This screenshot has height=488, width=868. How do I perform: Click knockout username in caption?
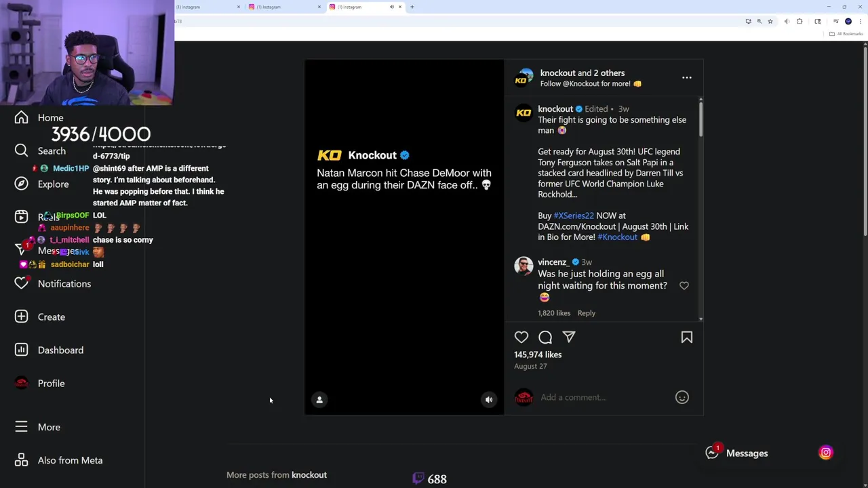click(555, 109)
